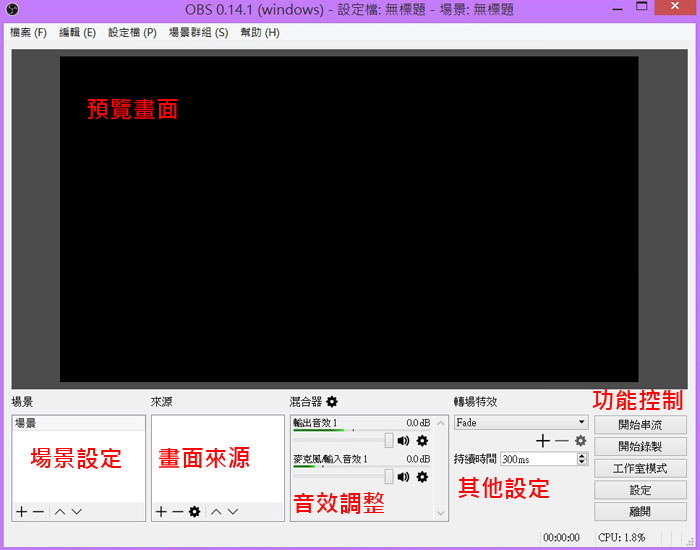Screen dimensions: 700x550
Task: Click the 設定 button
Action: click(x=640, y=490)
